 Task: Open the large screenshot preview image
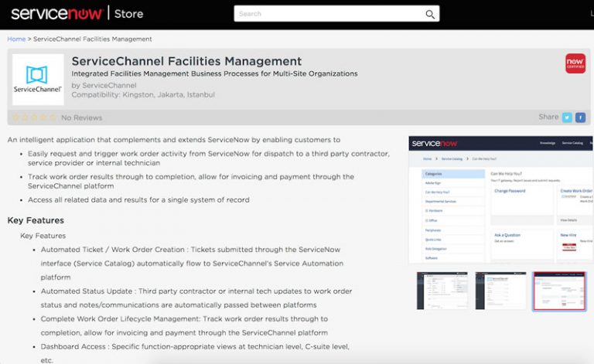(x=501, y=199)
